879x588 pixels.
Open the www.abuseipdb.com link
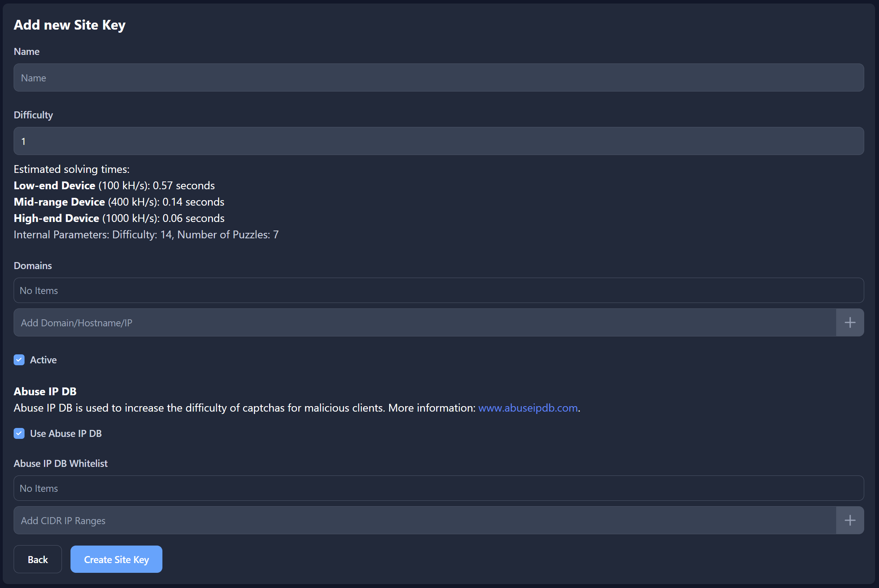(x=528, y=408)
